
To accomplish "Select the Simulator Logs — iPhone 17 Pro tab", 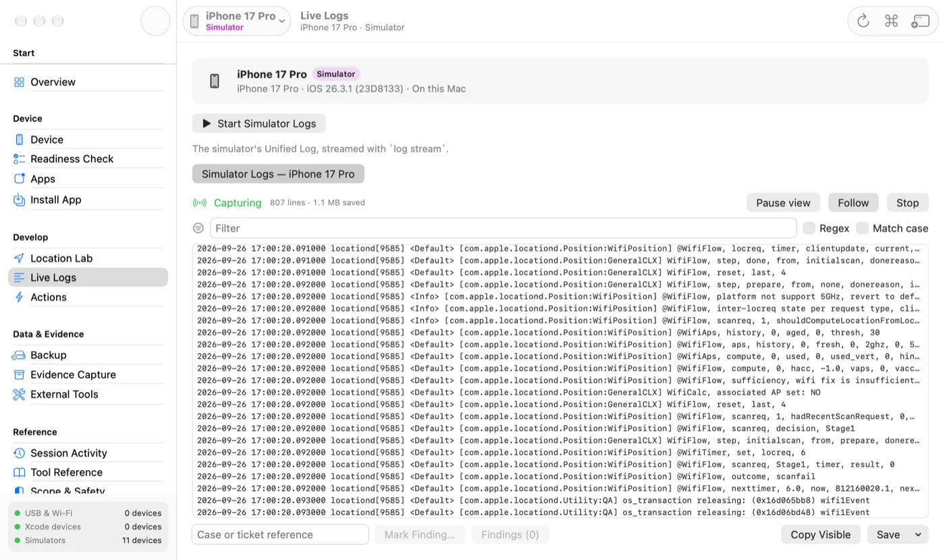I will (278, 174).
